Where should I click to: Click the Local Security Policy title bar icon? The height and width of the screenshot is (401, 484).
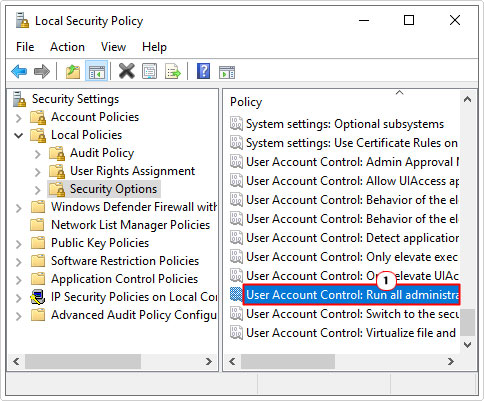click(x=22, y=21)
